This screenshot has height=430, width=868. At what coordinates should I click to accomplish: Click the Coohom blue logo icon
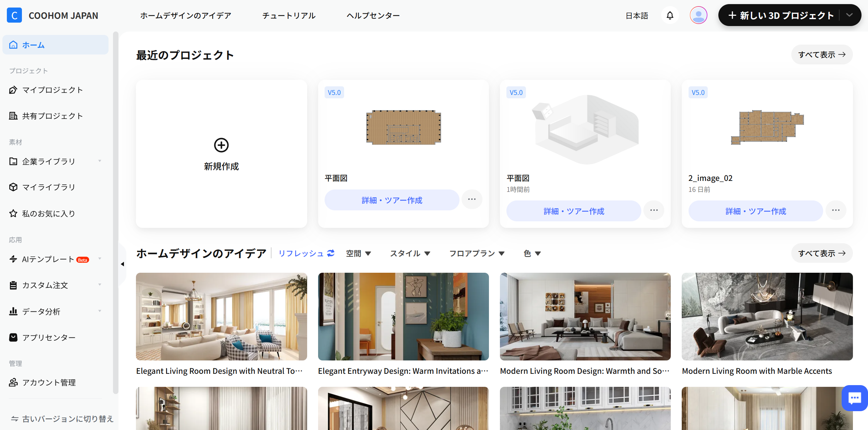14,15
